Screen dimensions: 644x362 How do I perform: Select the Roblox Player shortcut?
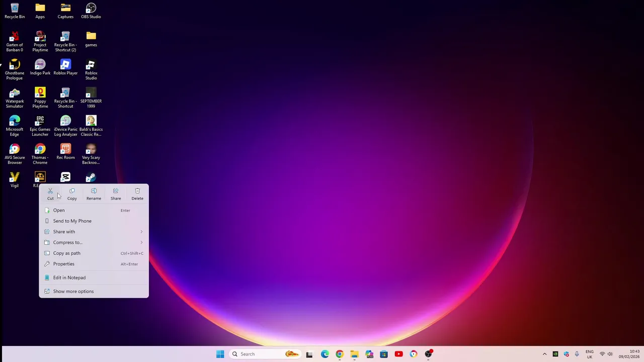(x=65, y=67)
